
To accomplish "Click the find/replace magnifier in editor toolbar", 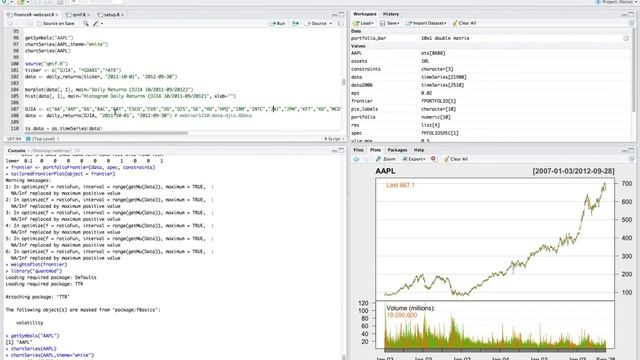I will tap(86, 24).
